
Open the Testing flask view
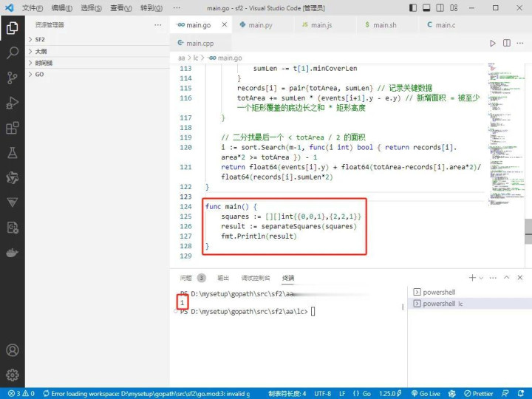12,153
